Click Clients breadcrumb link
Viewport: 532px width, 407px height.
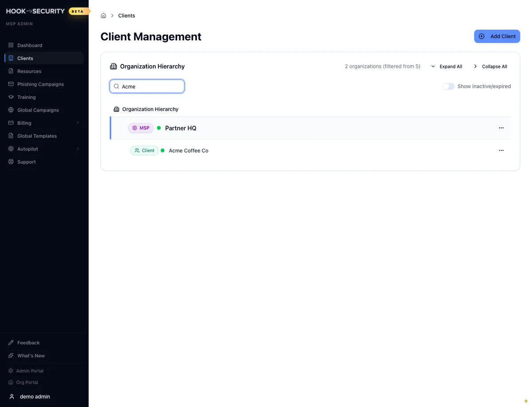126,16
